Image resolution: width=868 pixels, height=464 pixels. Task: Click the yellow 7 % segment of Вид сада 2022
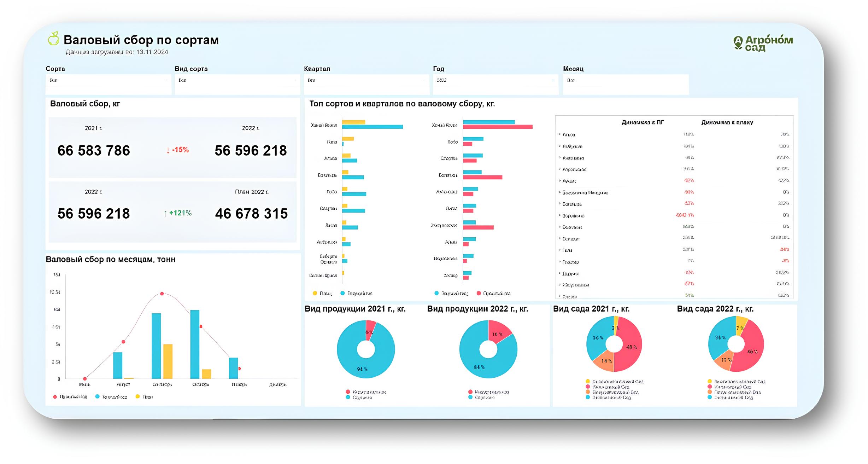(740, 327)
